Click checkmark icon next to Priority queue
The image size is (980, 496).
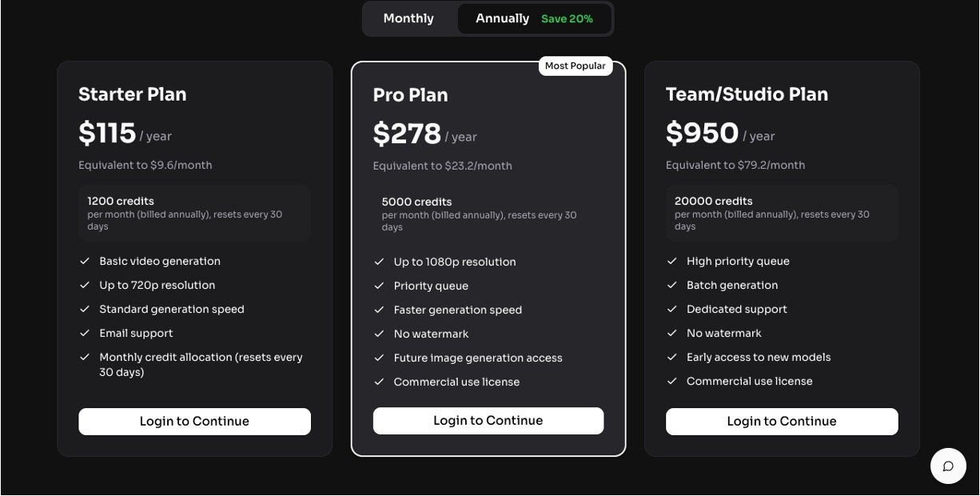pyautogui.click(x=379, y=286)
